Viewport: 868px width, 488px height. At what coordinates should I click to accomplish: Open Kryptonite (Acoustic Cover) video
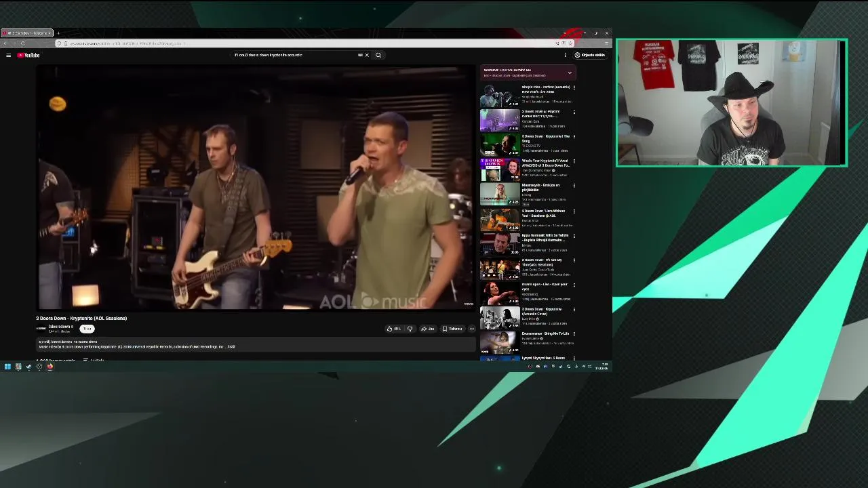tap(500, 317)
